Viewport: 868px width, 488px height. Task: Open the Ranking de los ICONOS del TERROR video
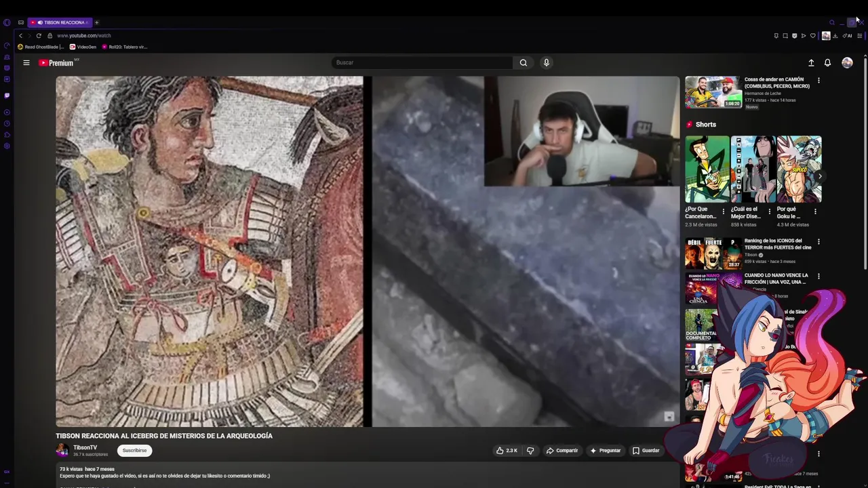coord(713,253)
